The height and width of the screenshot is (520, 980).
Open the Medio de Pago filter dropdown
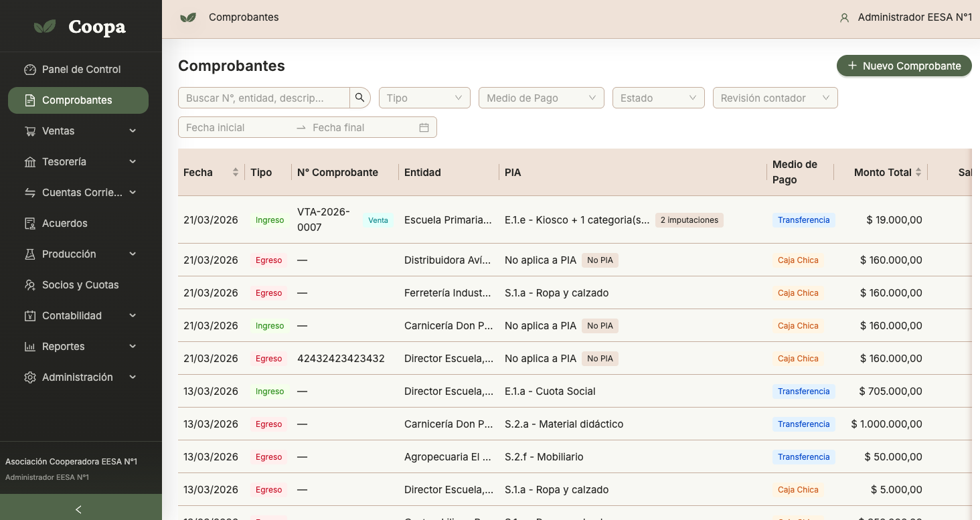point(542,98)
